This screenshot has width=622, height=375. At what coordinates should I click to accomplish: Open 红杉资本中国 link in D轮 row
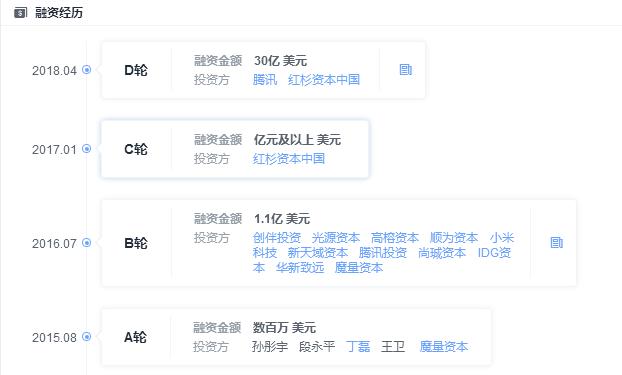(324, 80)
